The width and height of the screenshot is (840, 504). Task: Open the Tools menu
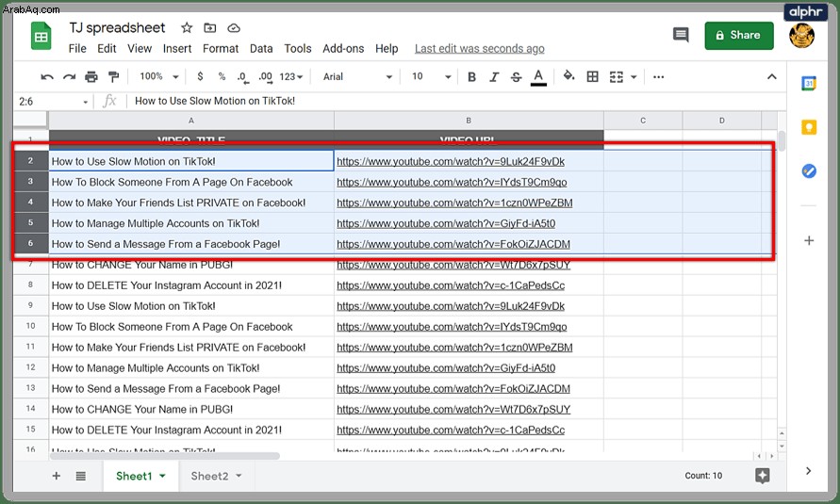pos(297,49)
